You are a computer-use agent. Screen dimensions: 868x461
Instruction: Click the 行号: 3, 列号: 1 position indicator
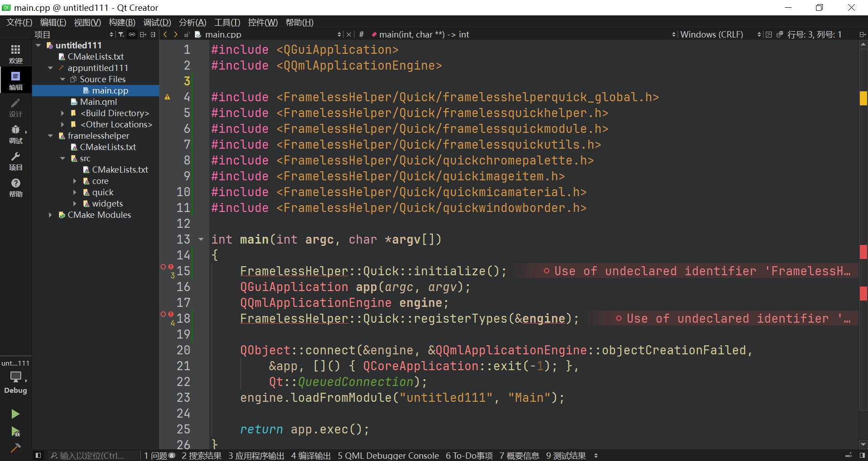click(x=814, y=34)
